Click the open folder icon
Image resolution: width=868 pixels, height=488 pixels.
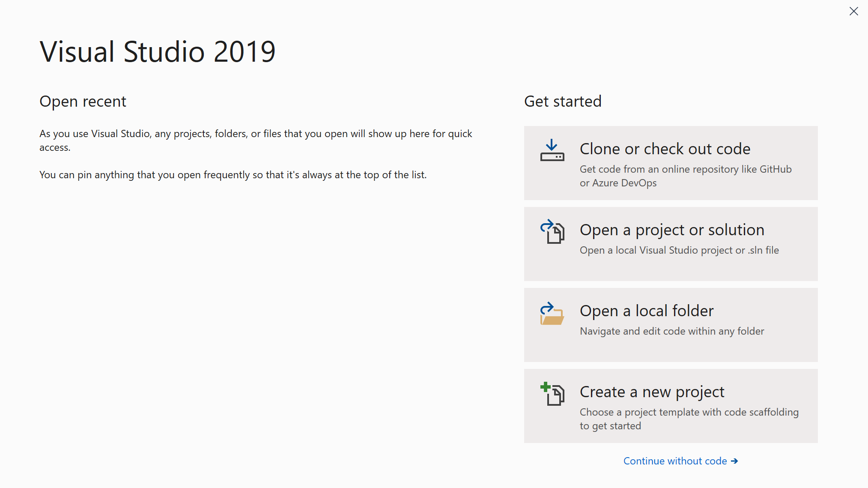coord(552,314)
